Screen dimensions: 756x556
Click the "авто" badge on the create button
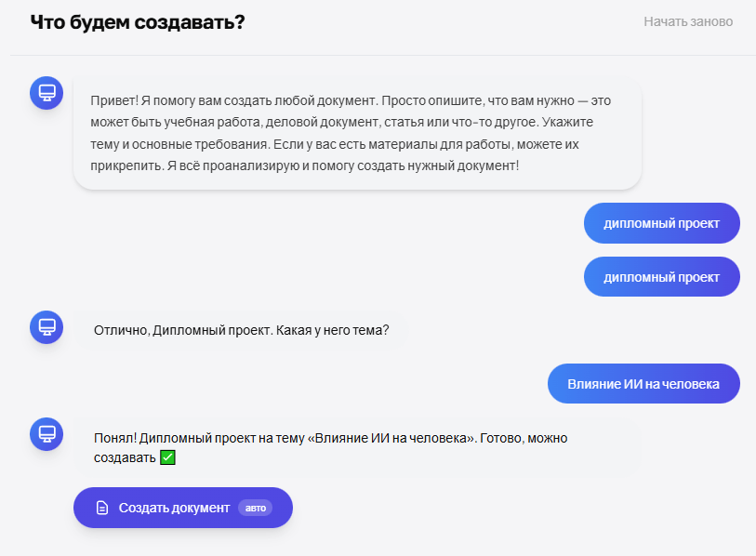(255, 508)
